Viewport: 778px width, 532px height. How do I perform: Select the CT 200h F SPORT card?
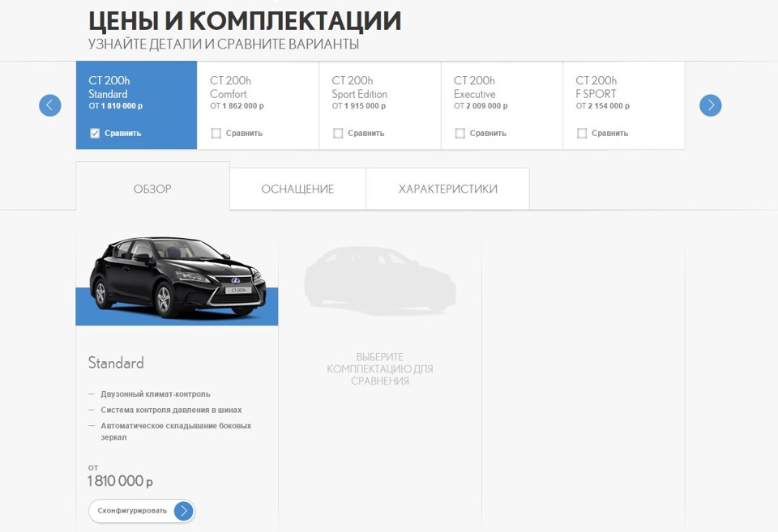[623, 93]
